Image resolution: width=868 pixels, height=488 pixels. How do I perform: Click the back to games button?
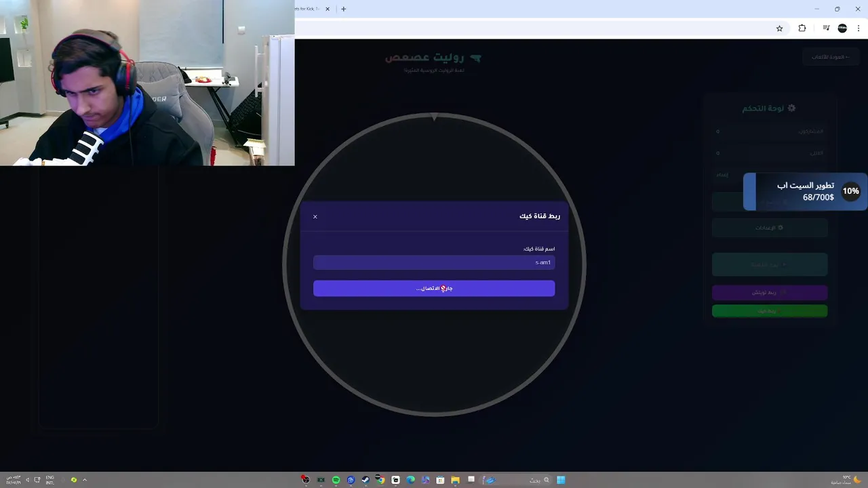(831, 57)
